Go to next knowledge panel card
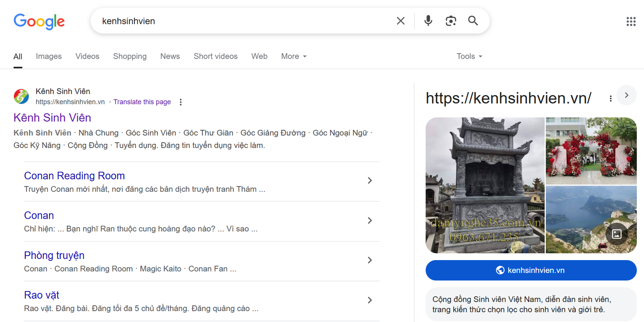This screenshot has width=644, height=322. tap(626, 95)
